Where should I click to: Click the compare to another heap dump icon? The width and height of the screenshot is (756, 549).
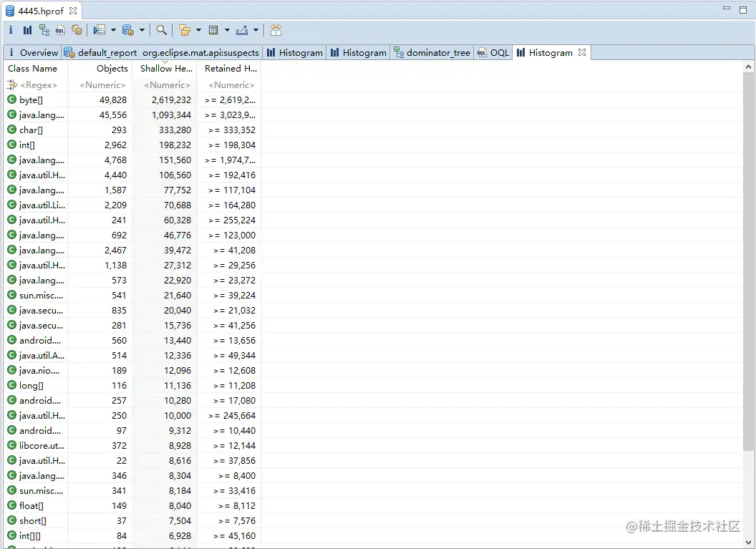click(x=276, y=30)
